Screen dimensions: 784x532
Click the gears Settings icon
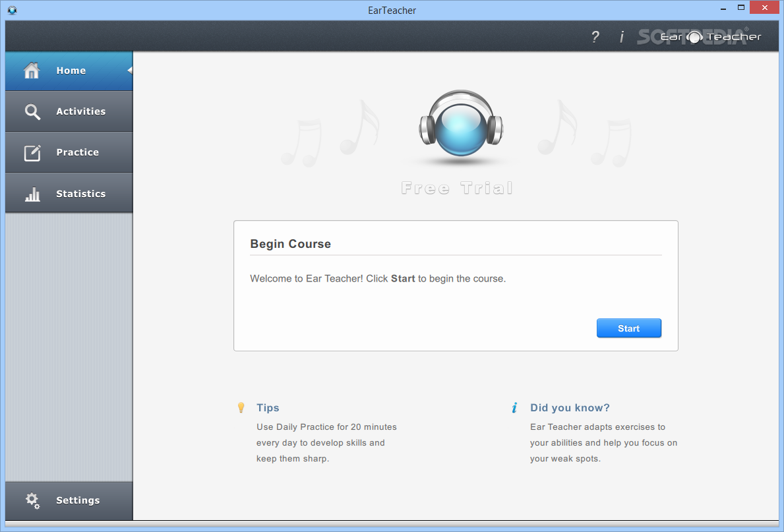[x=32, y=500]
